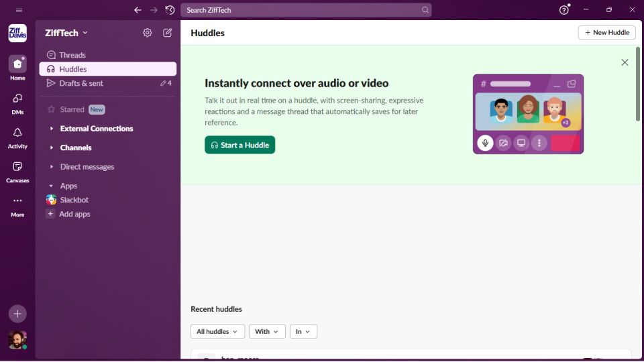Click the New Huddle button
The height and width of the screenshot is (362, 644).
coord(606,32)
